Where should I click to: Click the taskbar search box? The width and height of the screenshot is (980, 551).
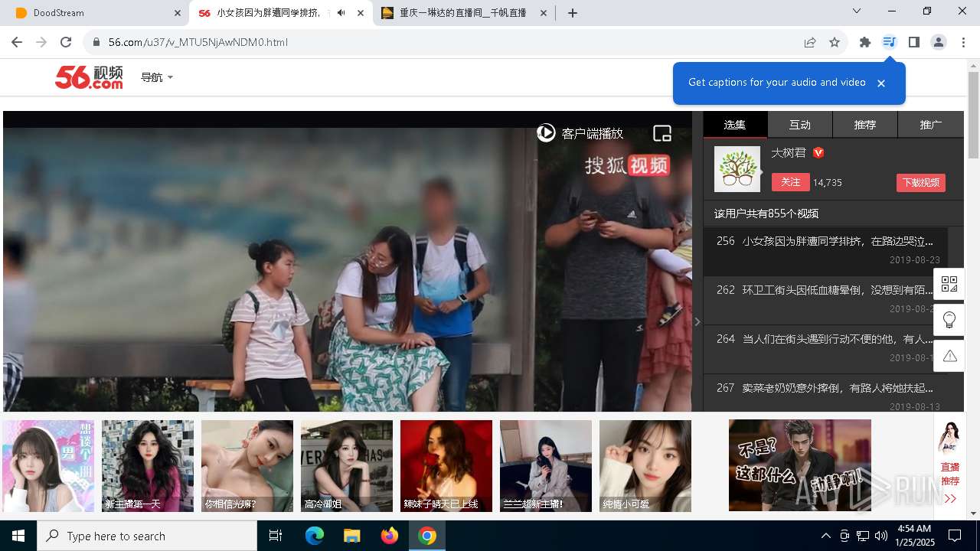pyautogui.click(x=147, y=536)
